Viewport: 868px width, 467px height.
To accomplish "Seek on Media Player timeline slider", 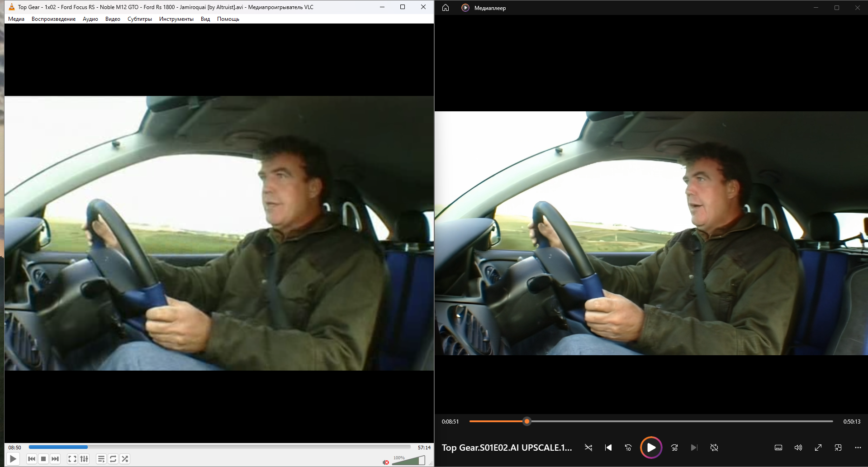I will tap(651, 421).
